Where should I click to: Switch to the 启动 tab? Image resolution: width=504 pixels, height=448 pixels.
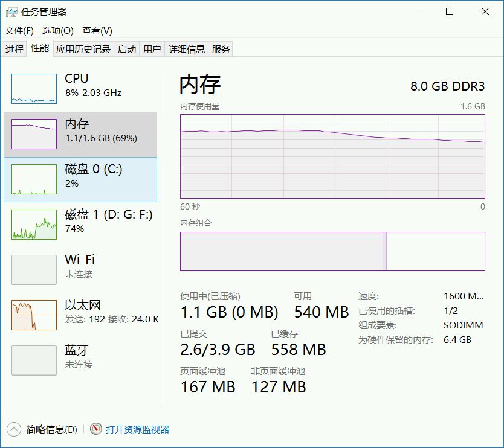click(x=127, y=50)
